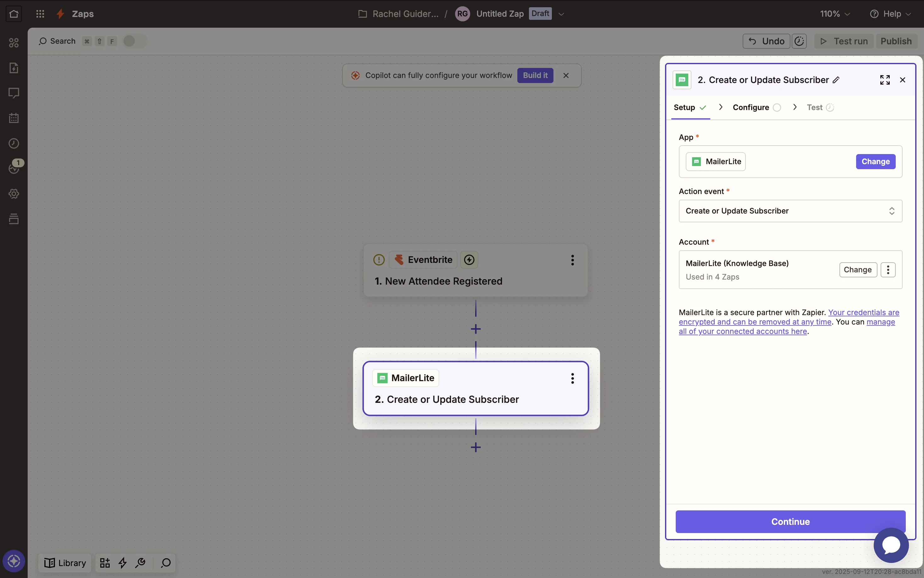Change the MailerLite account

(x=858, y=270)
